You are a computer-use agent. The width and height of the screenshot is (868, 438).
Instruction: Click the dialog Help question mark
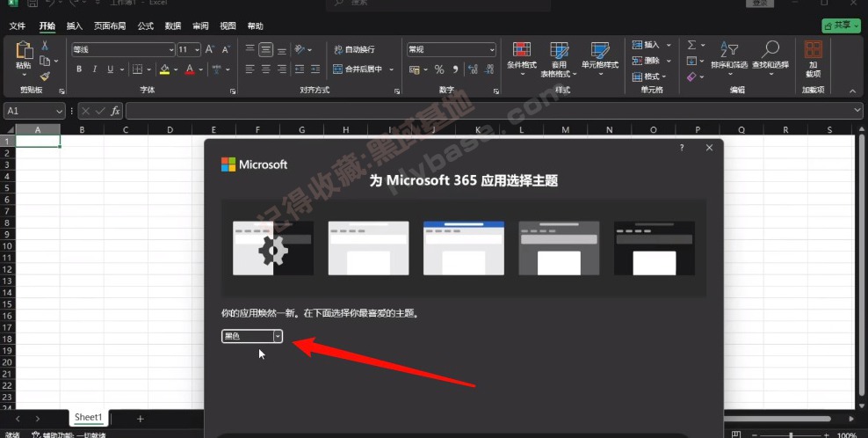(x=682, y=148)
